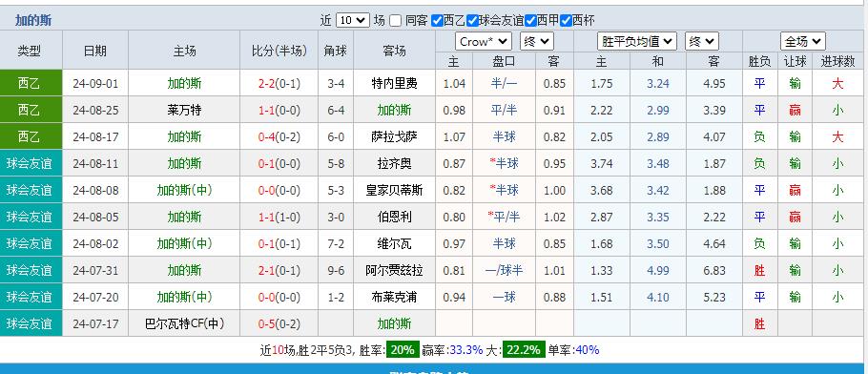Screen dimensions: 868x374
Task: Open the 胜平负均值 dropdown
Action: point(636,41)
